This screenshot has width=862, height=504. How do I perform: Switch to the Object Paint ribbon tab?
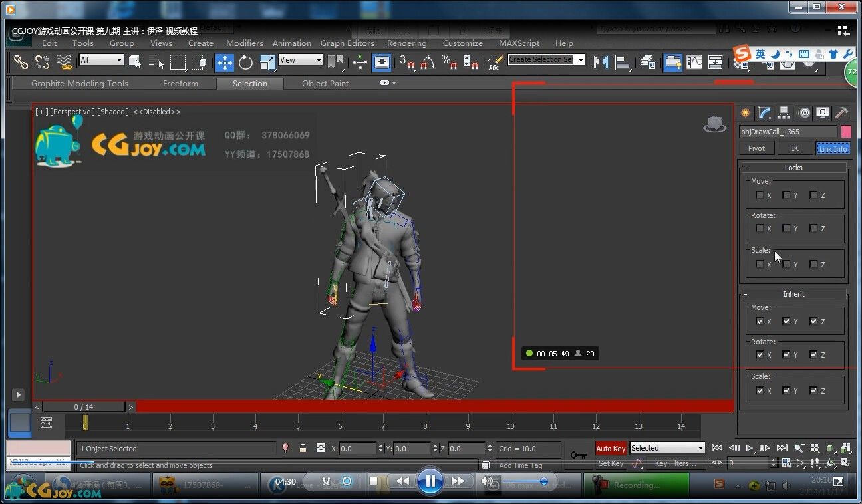[x=325, y=84]
